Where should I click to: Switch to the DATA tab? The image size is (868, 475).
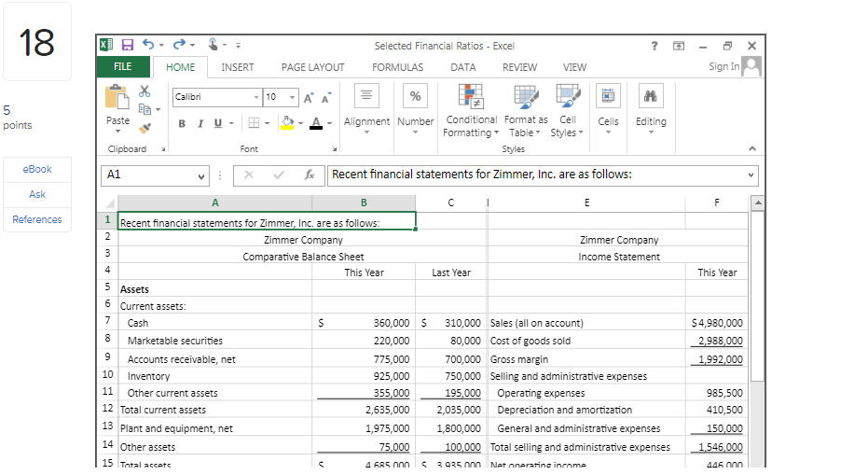[x=462, y=67]
